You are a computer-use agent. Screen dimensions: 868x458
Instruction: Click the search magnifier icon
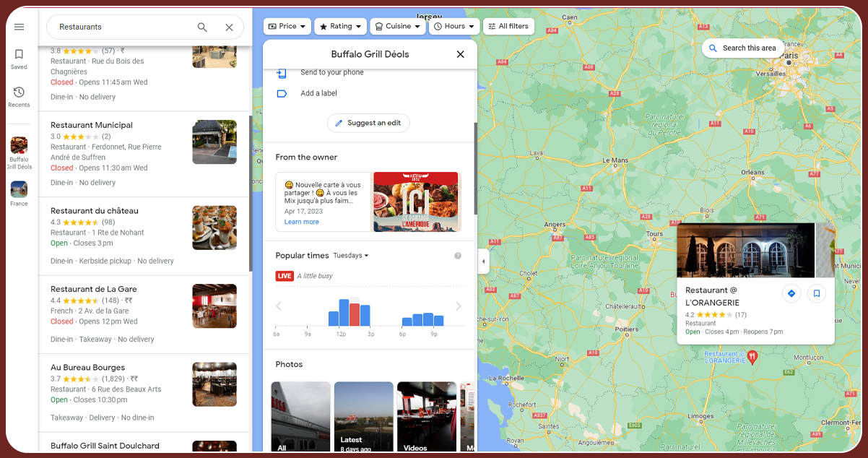coord(202,27)
